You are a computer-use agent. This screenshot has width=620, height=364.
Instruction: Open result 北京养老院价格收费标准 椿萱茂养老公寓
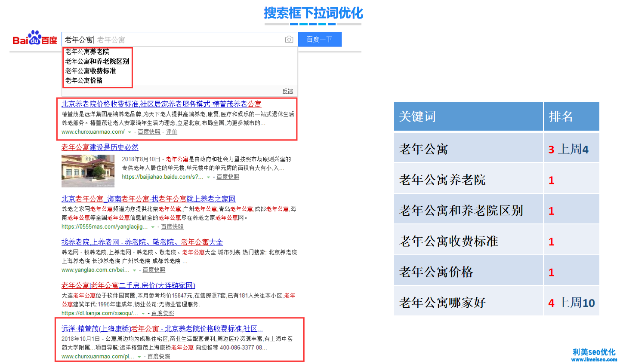(x=161, y=104)
